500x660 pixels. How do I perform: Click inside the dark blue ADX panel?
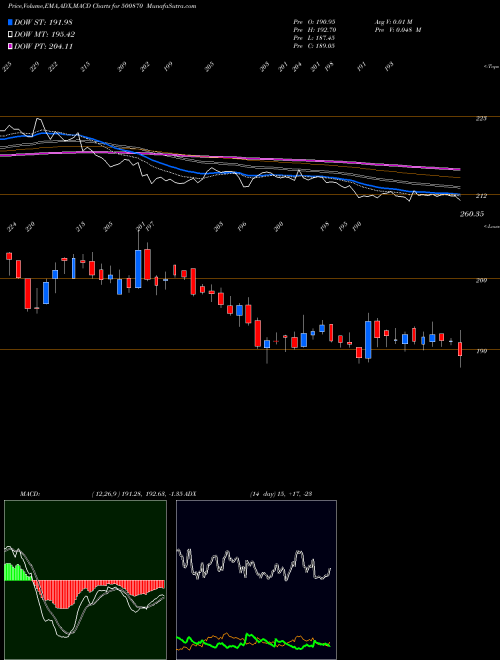[x=256, y=580]
